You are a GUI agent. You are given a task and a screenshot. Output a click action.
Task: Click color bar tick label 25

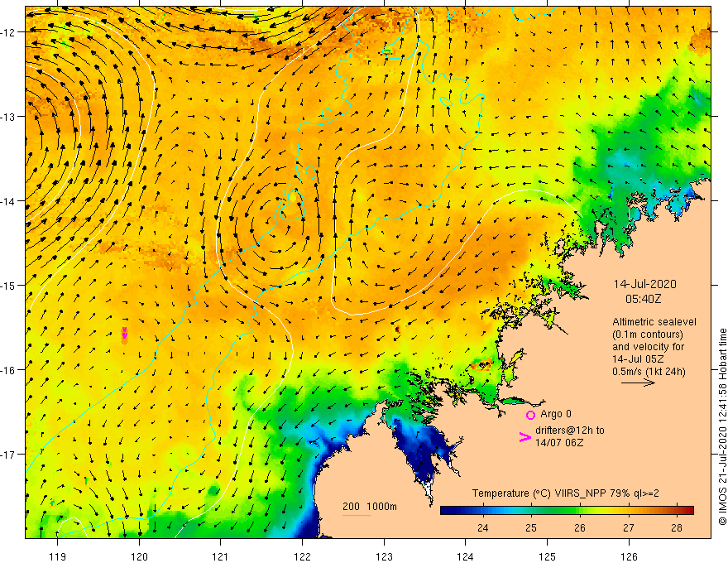point(531,527)
